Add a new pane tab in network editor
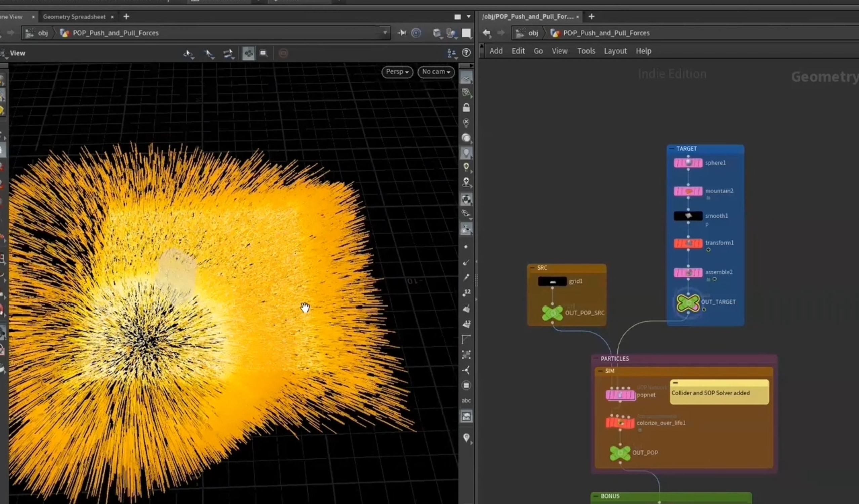Image resolution: width=859 pixels, height=504 pixels. (591, 16)
